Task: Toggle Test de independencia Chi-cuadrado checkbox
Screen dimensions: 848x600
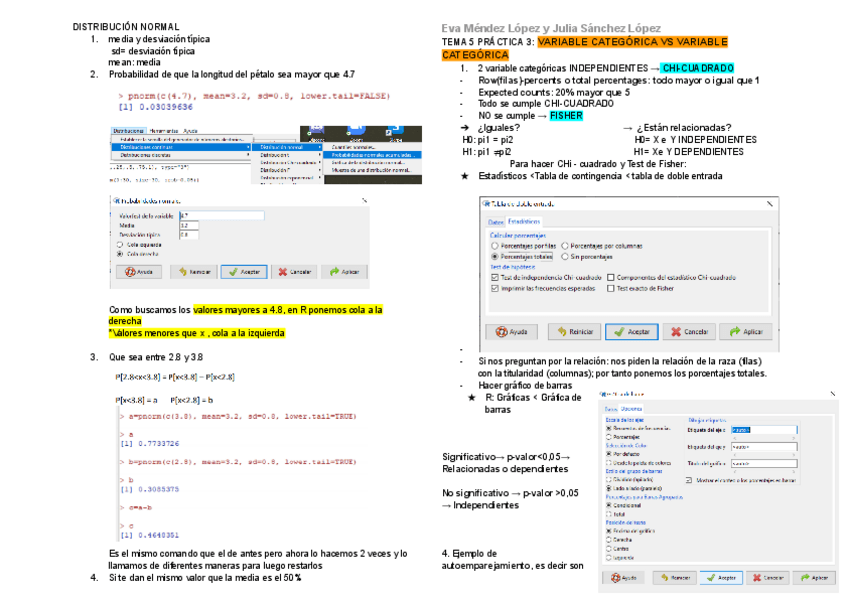Action: 494,278
